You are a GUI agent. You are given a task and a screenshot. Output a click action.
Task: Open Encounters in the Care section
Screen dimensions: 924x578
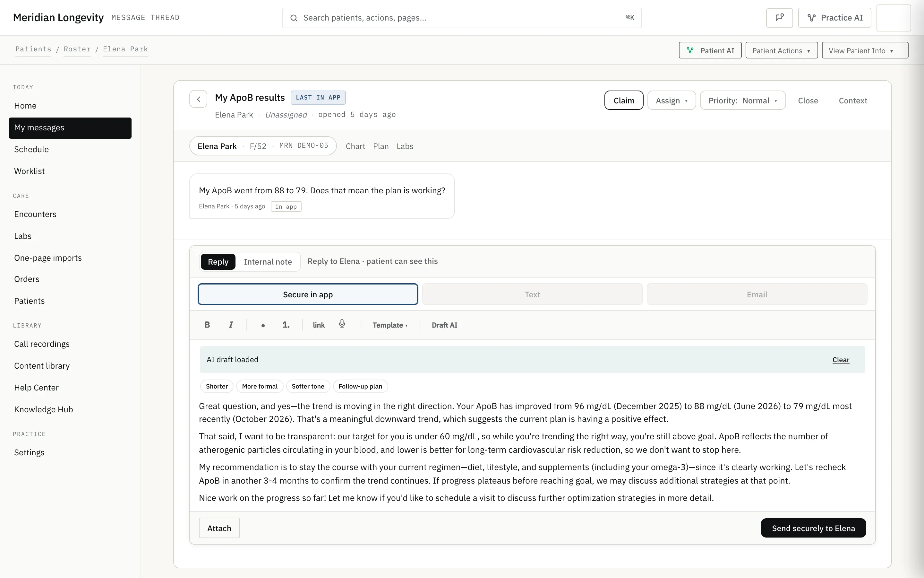pos(70,215)
